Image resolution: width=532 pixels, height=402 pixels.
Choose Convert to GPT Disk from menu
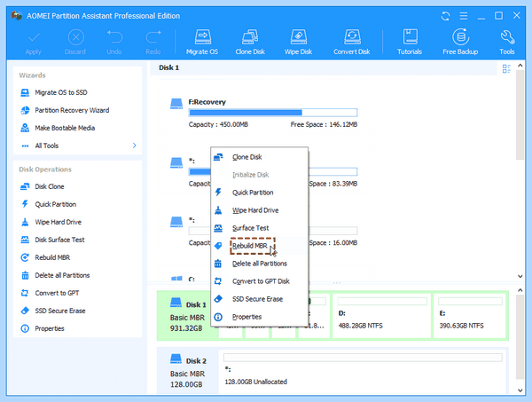(x=259, y=281)
